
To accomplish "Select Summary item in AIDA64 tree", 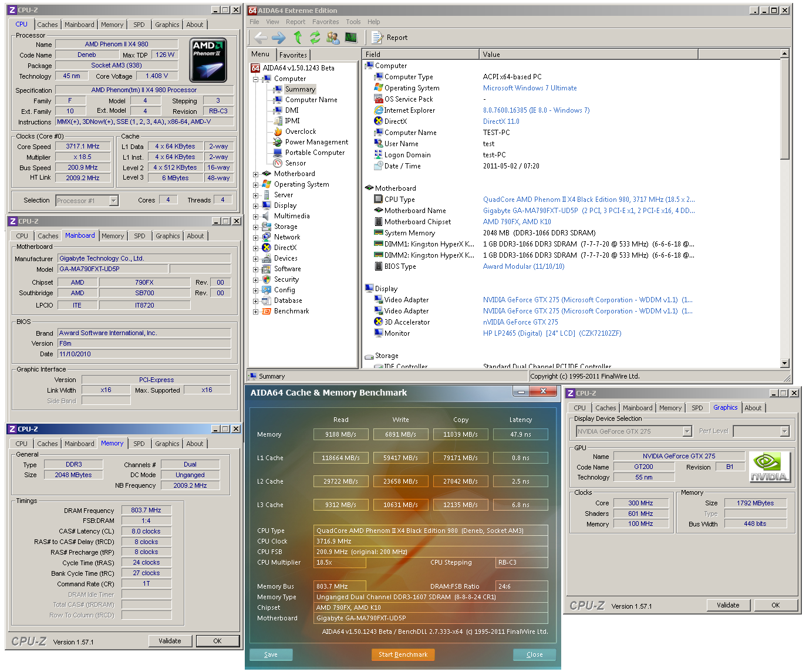I will pyautogui.click(x=300, y=89).
